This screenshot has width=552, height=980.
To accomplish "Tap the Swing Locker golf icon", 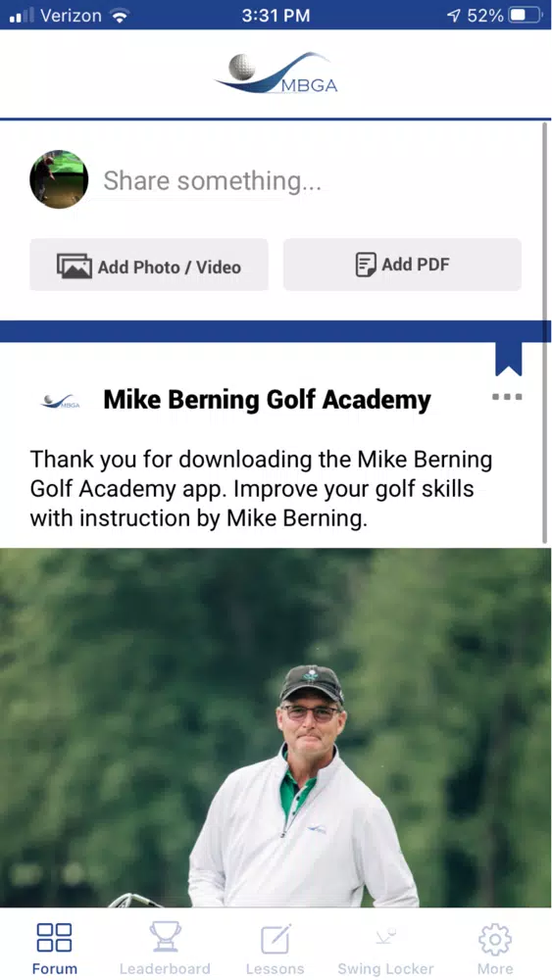I will 385,936.
